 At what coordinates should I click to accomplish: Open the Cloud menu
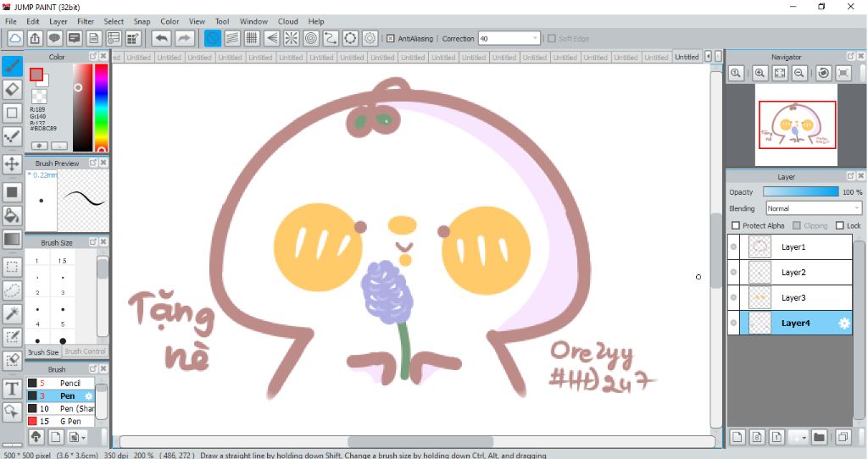288,21
